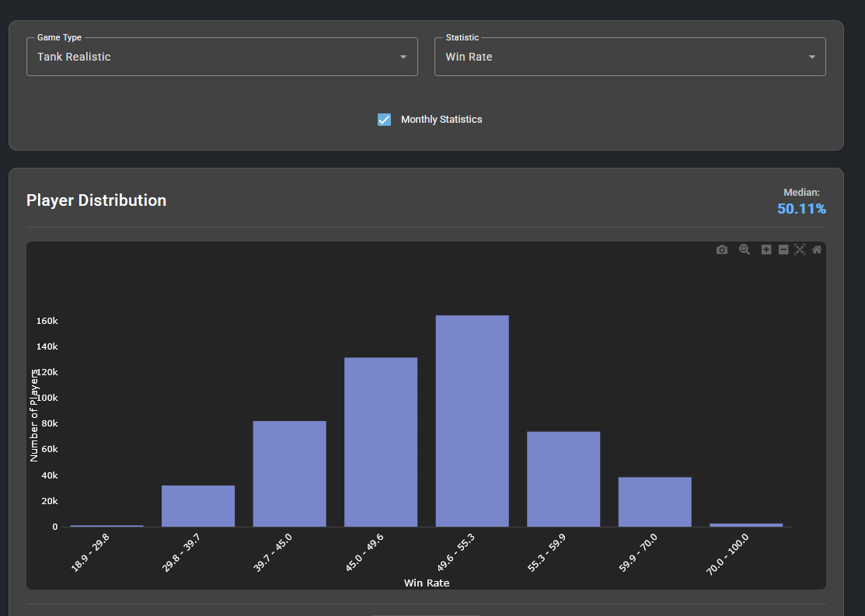Click the Monthly Statistics label text
Screen dimensions: 865x616
coord(441,120)
